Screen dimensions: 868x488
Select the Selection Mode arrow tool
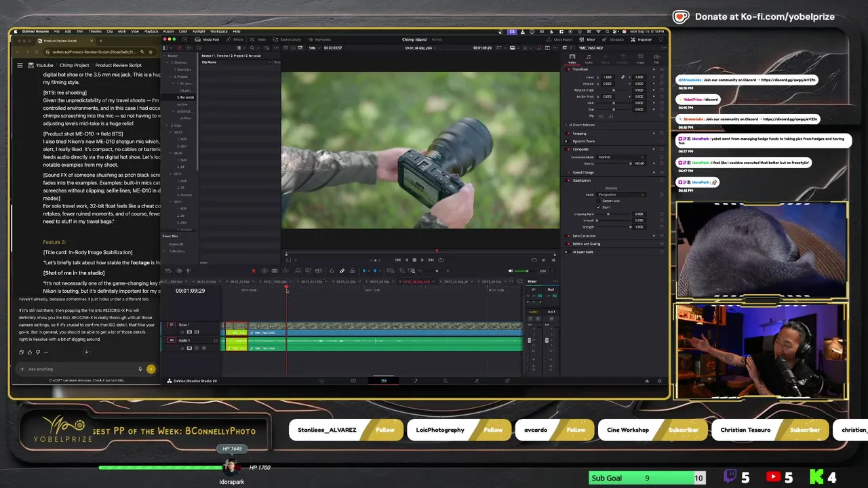[x=254, y=271]
